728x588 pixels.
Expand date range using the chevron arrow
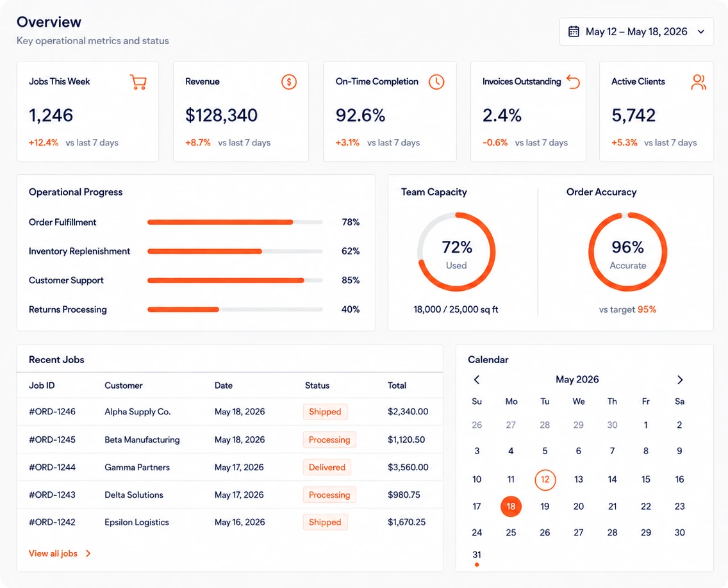(x=701, y=31)
